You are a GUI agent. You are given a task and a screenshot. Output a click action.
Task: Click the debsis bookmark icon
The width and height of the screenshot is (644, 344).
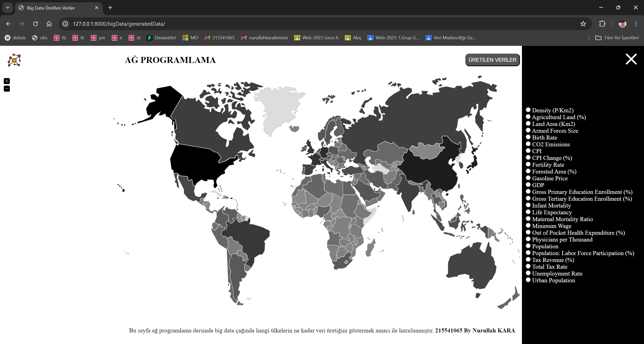click(8, 37)
